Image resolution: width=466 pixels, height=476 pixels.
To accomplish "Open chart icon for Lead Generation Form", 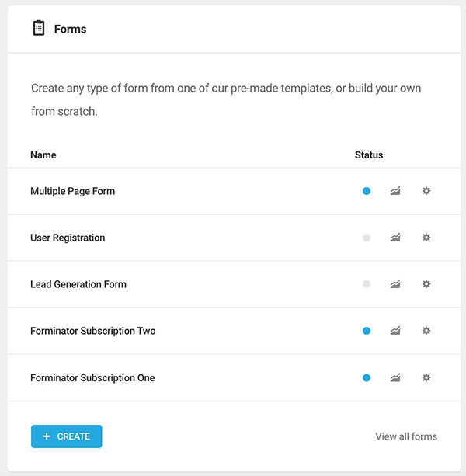I will click(395, 284).
